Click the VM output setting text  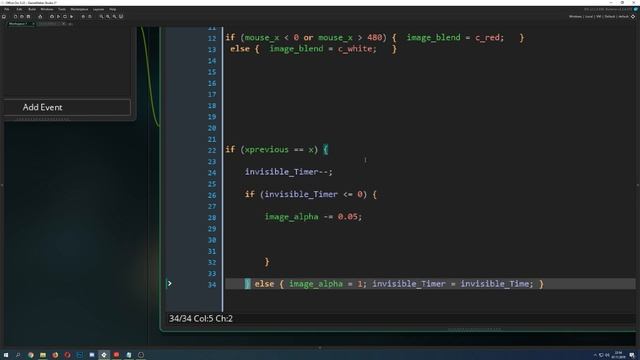click(x=598, y=17)
